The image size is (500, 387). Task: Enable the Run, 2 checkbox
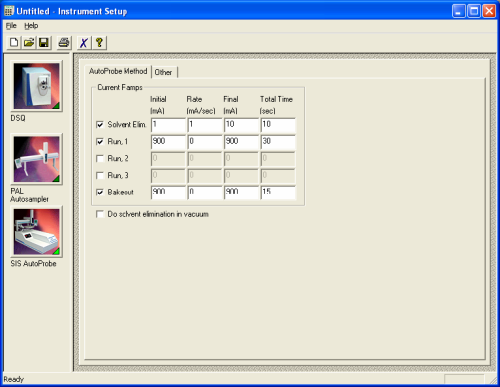pos(100,158)
